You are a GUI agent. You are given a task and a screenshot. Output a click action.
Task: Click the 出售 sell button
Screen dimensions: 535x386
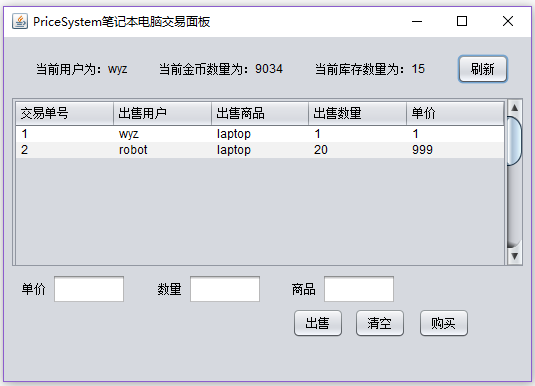point(318,323)
